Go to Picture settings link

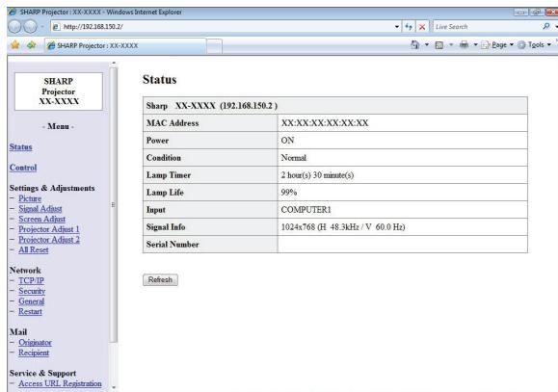click(30, 198)
